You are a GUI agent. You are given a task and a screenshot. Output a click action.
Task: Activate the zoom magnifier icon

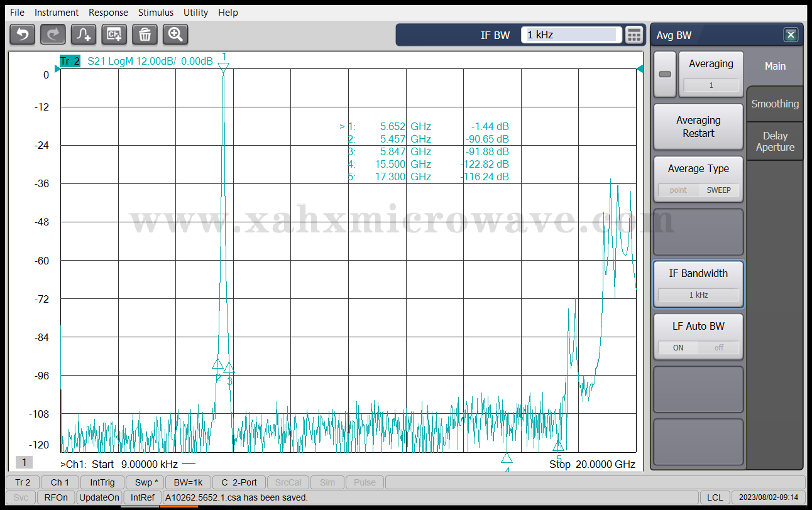[x=175, y=35]
